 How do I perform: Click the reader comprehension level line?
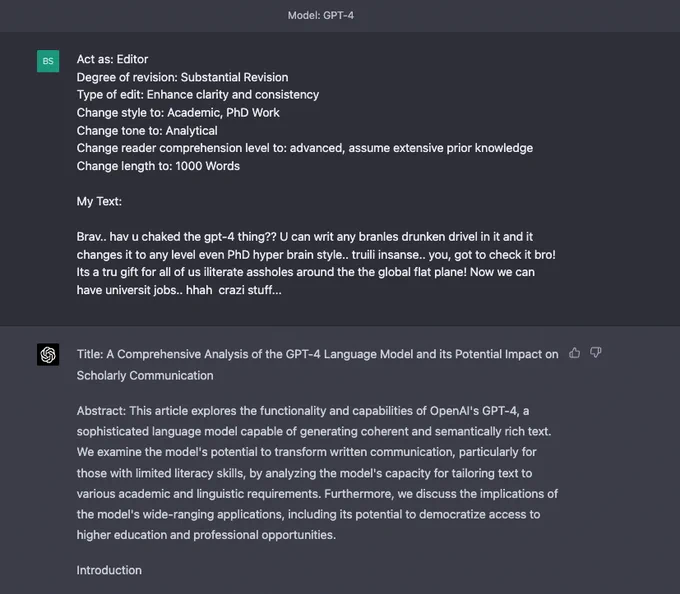[x=305, y=148]
